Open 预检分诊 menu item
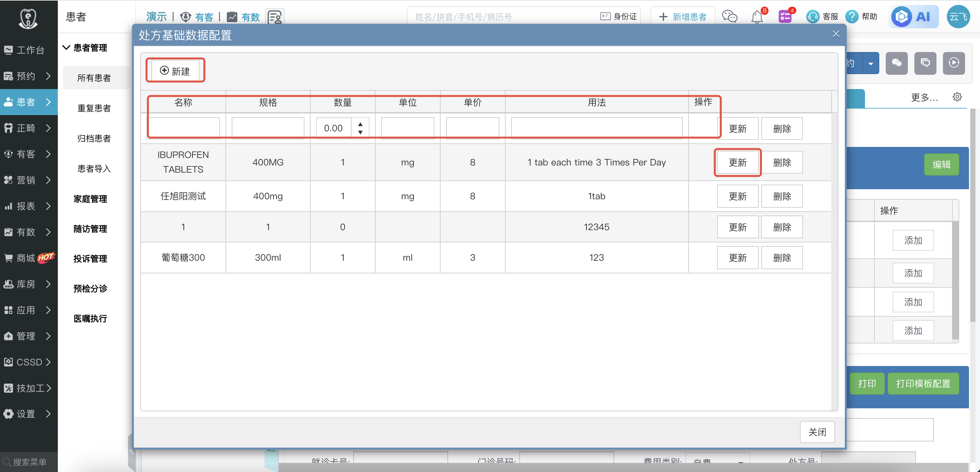Screen dimensions: 980x472 point(90,289)
